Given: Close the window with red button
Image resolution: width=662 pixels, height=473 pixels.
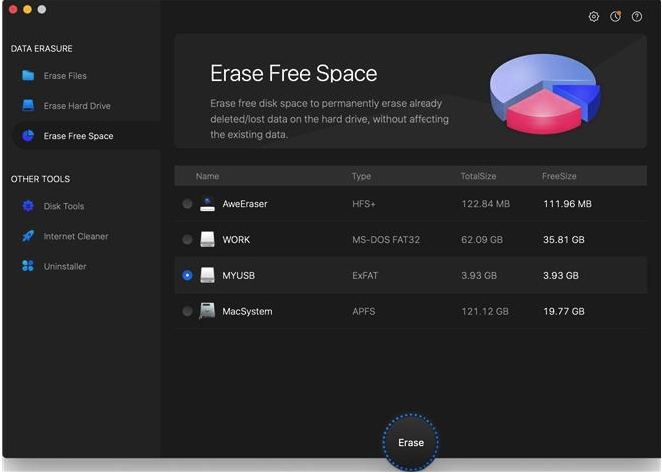Looking at the screenshot, I should coord(13,9).
